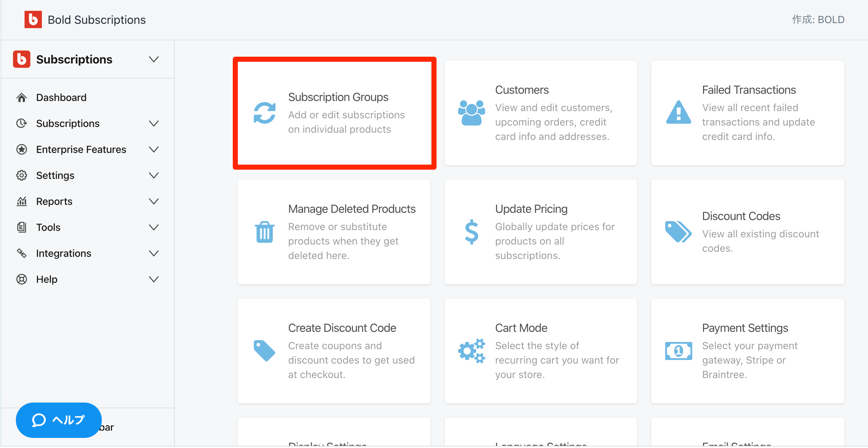This screenshot has height=448, width=868.
Task: Click the Discount Codes tags icon
Action: point(678,232)
